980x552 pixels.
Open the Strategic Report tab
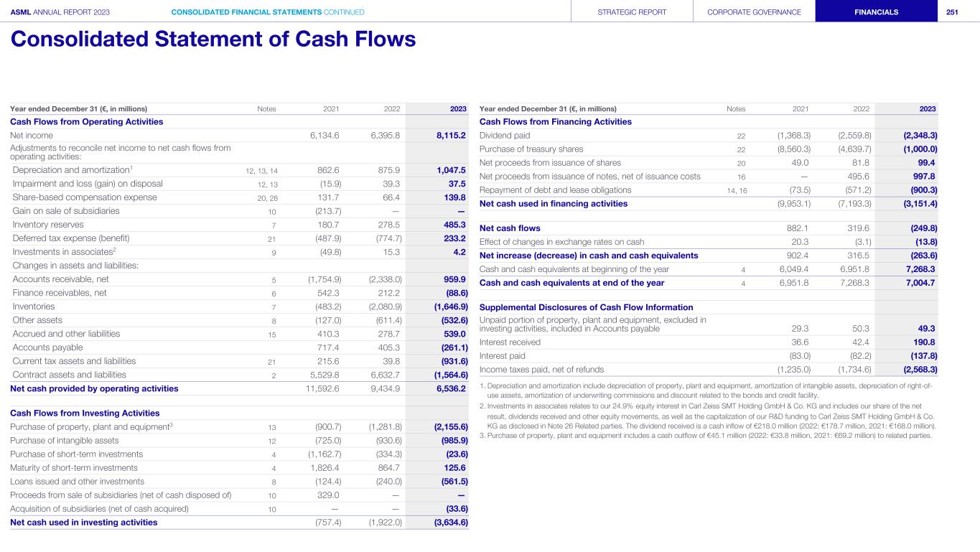pos(632,12)
